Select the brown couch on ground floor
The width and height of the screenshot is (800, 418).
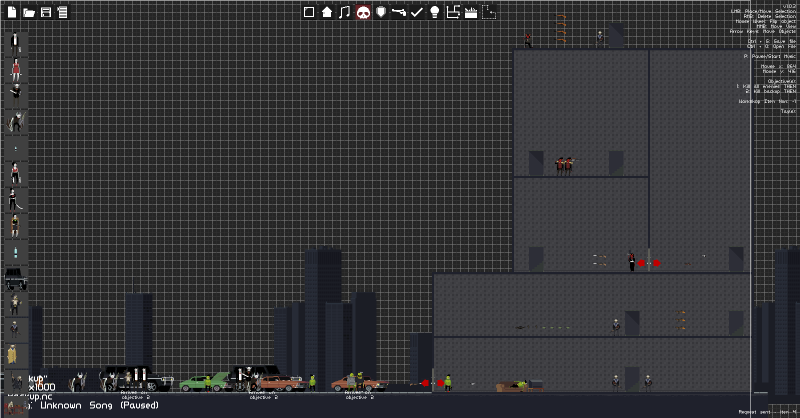click(512, 386)
